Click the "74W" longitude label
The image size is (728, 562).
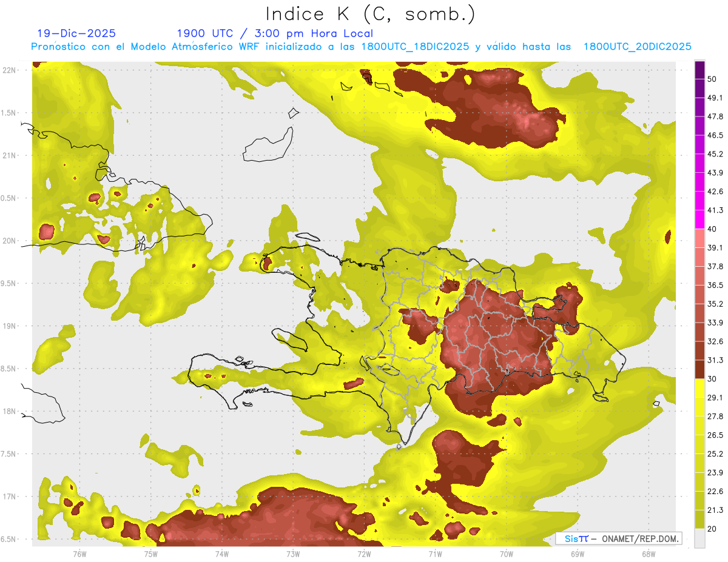(221, 554)
